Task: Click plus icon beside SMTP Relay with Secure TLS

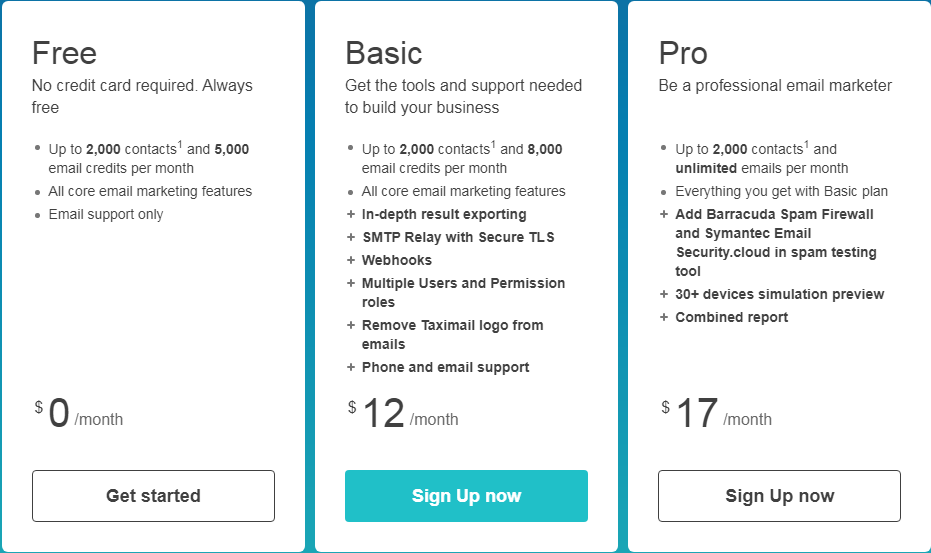Action: [351, 237]
